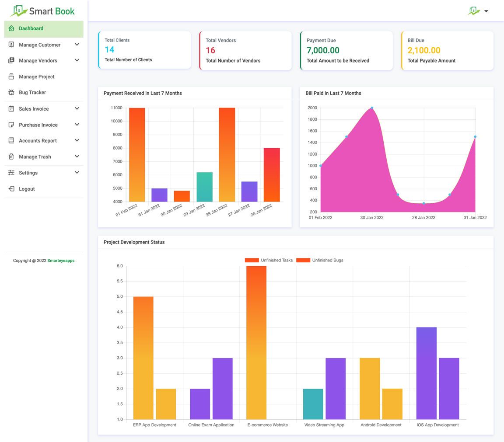
Task: Click the Manage Trash bin icon
Action: (x=11, y=157)
